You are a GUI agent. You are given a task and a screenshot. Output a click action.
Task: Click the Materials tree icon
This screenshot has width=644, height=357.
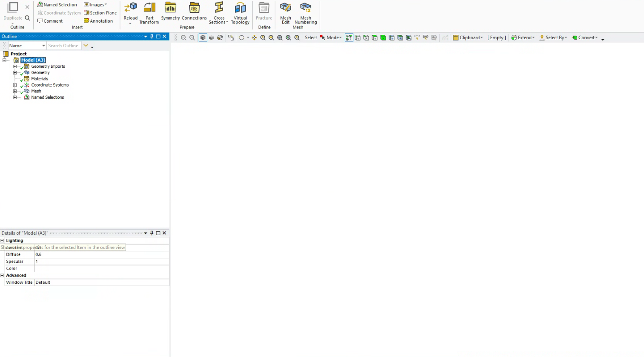(26, 79)
